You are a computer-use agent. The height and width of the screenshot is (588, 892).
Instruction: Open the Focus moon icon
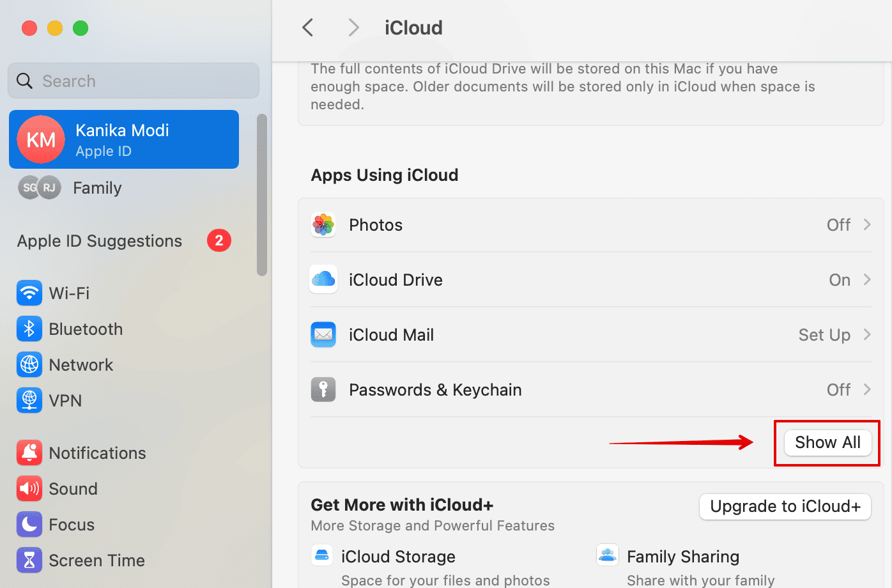point(29,525)
